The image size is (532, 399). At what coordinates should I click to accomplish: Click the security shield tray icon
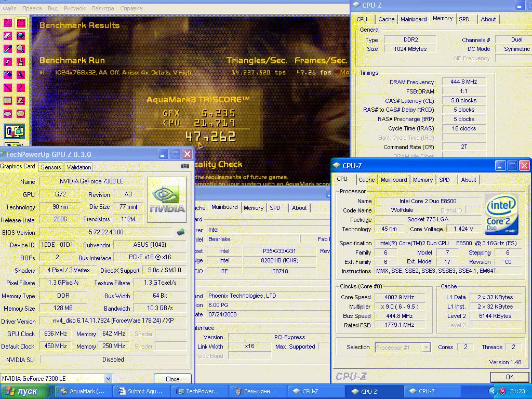tap(502, 391)
